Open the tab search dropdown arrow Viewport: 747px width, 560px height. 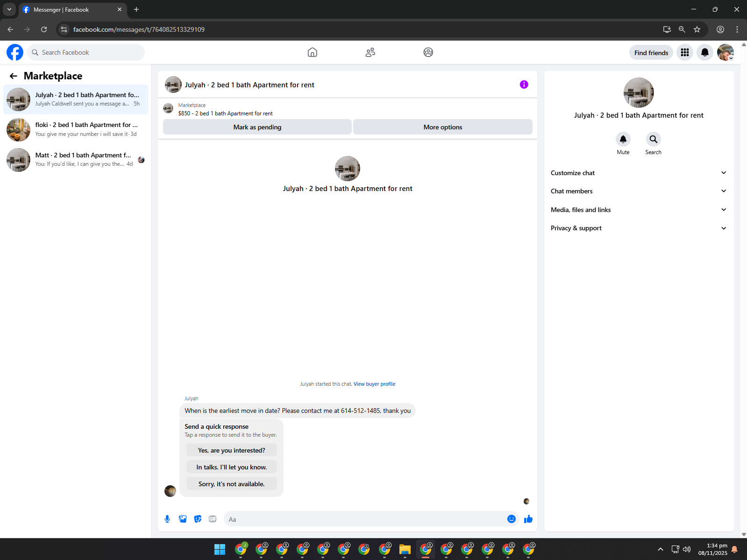click(9, 9)
